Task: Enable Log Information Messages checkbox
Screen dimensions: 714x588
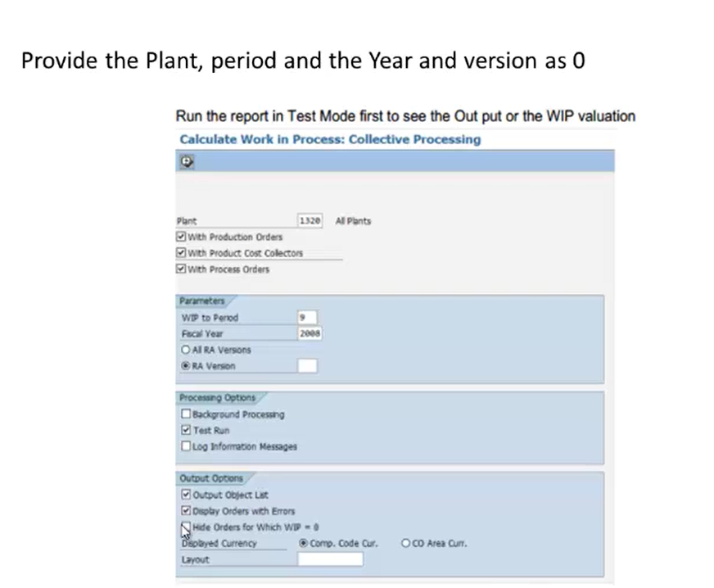Action: pyautogui.click(x=186, y=446)
